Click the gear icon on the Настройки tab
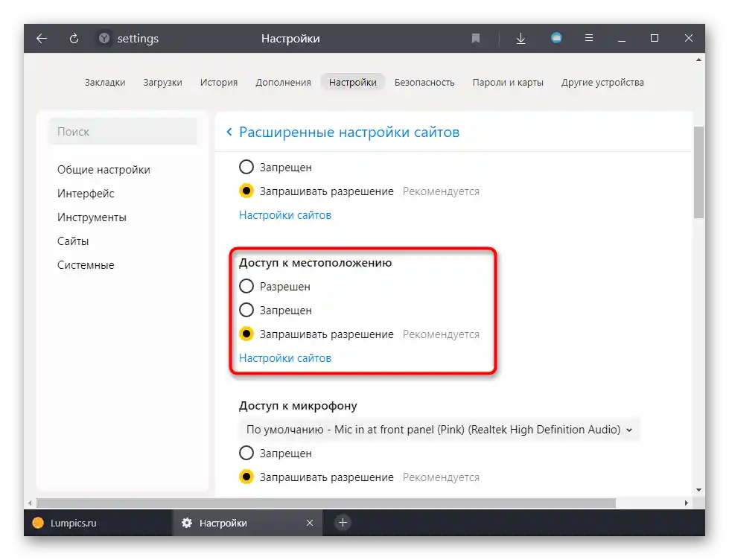Image resolution: width=729 pixels, height=560 pixels. [187, 523]
